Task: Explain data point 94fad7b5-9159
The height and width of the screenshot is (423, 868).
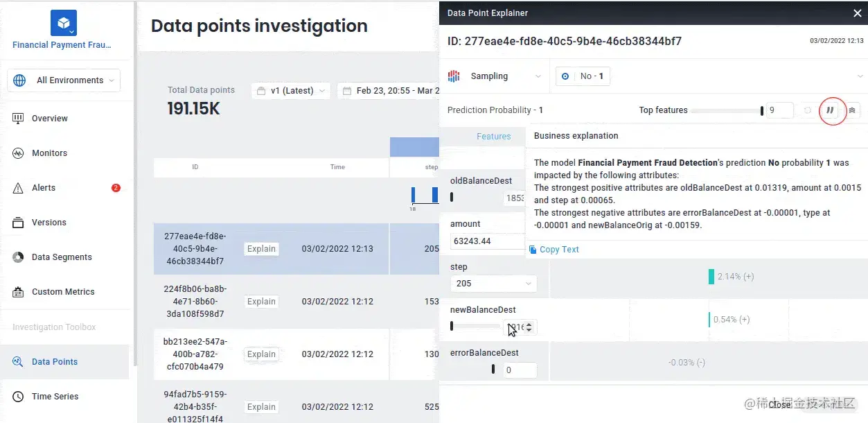Action: 261,407
